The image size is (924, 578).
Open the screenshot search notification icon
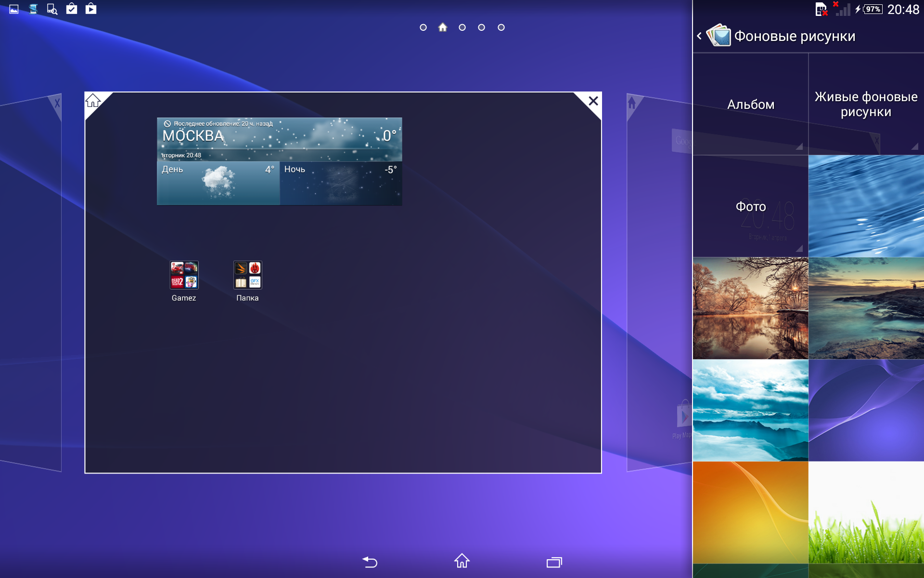pyautogui.click(x=52, y=9)
